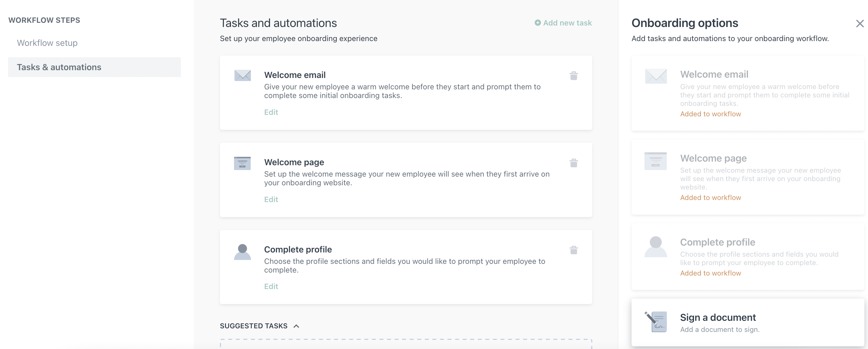Click the person icon in Complete profile task

[242, 252]
